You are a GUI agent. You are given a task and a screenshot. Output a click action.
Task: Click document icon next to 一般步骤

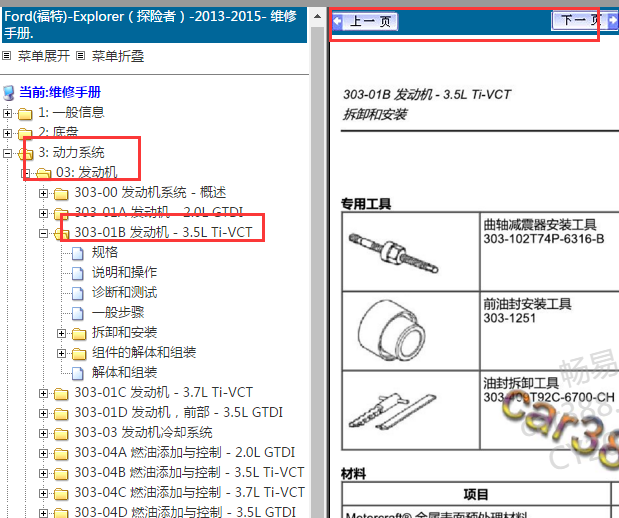(x=78, y=314)
